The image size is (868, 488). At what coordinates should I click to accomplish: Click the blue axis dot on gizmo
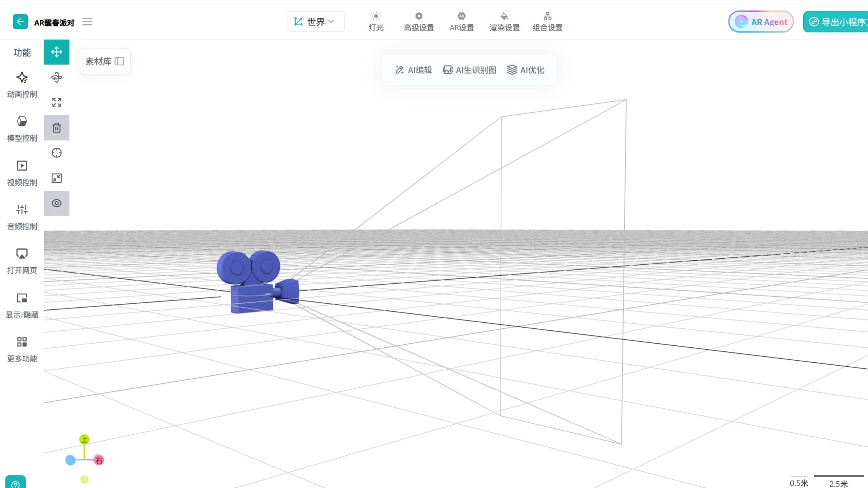(x=70, y=460)
